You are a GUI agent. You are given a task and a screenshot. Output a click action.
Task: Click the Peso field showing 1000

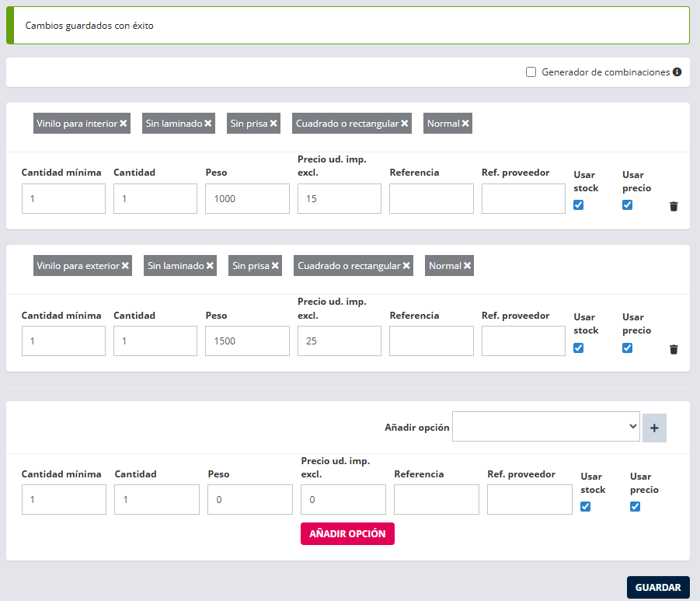(x=247, y=199)
